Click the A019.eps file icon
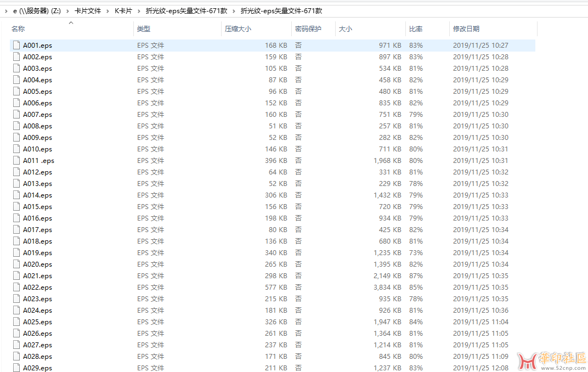 [16, 253]
